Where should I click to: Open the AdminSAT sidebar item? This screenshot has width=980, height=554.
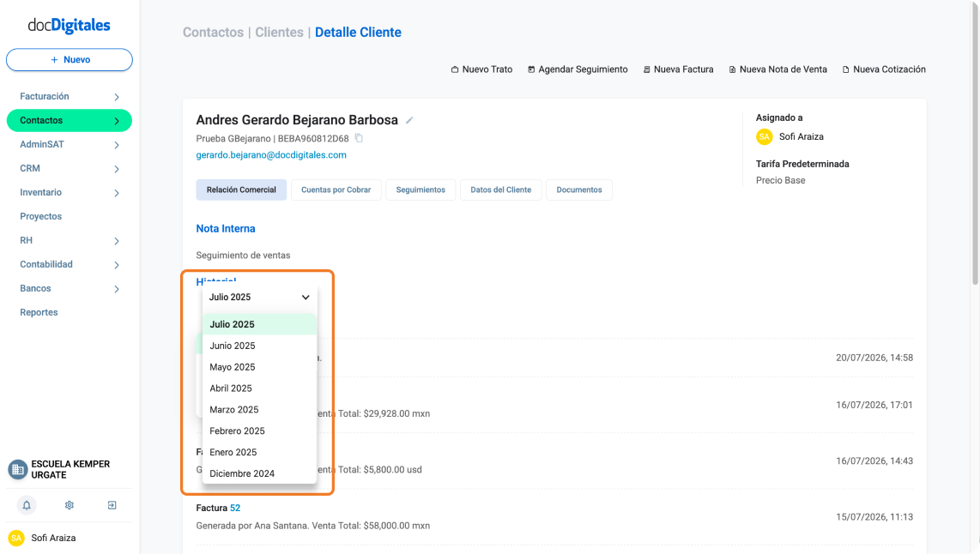click(42, 144)
